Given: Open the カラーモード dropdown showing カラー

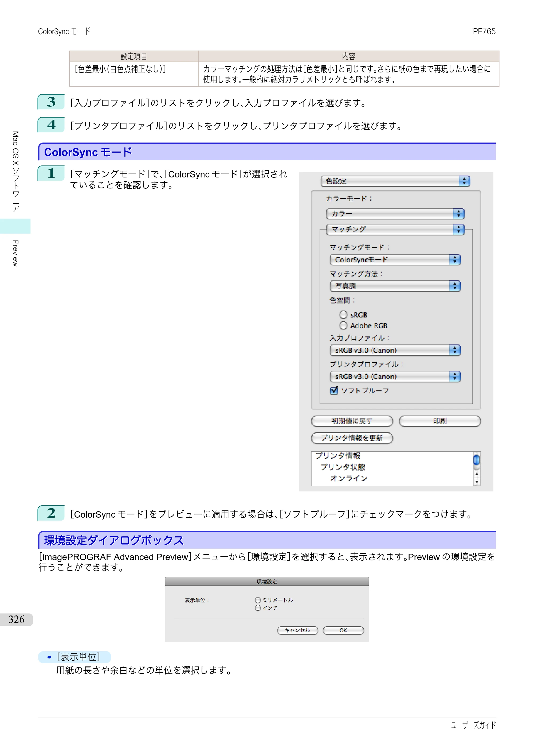Looking at the screenshot, I should click(395, 214).
